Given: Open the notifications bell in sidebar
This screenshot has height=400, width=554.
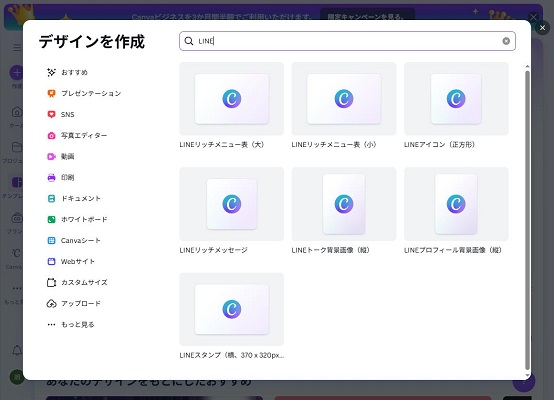Looking at the screenshot, I should click(17, 351).
